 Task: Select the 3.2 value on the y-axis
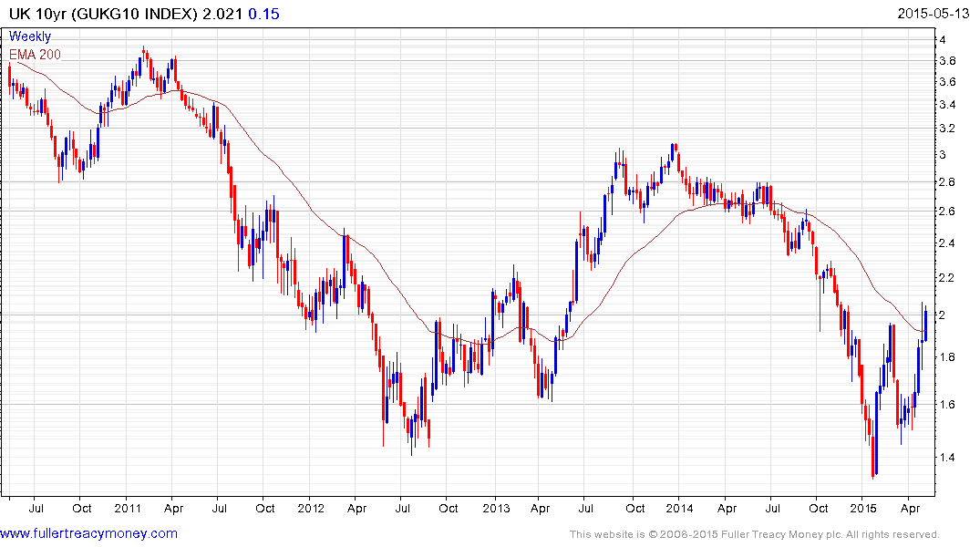pyautogui.click(x=946, y=129)
